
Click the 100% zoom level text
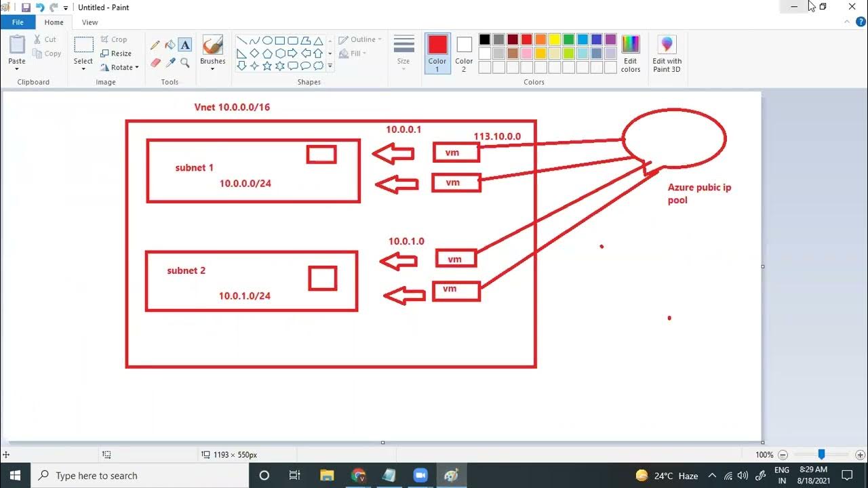point(764,455)
